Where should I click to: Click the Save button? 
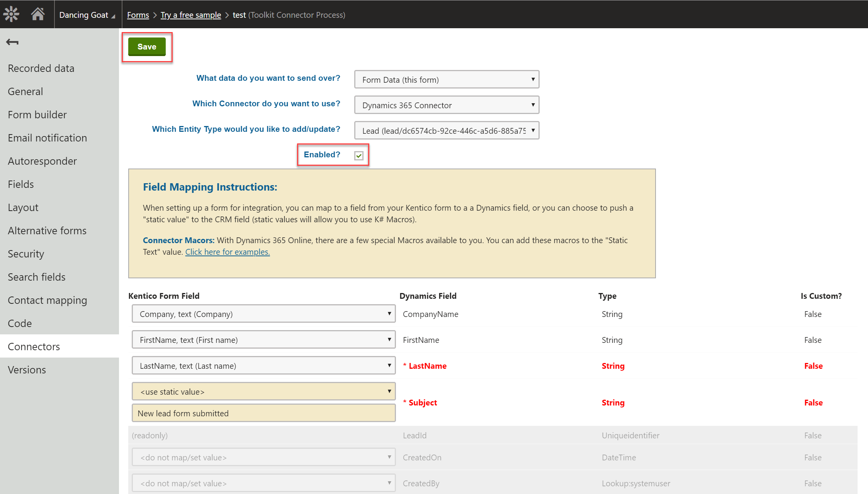pyautogui.click(x=147, y=46)
